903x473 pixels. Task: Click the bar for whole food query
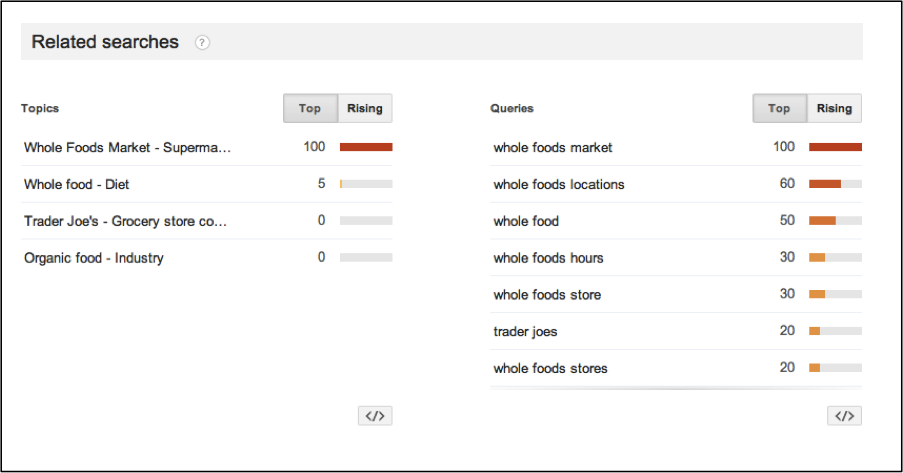pyautogui.click(x=836, y=221)
